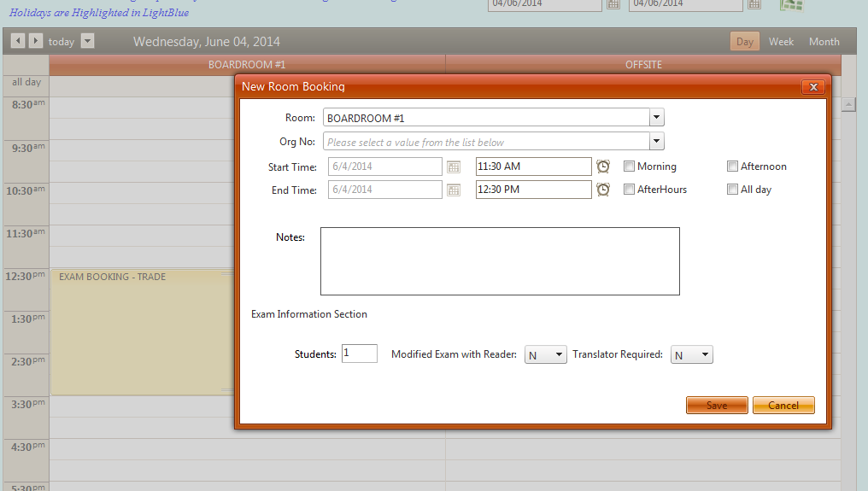Switch to Day view

click(x=745, y=42)
